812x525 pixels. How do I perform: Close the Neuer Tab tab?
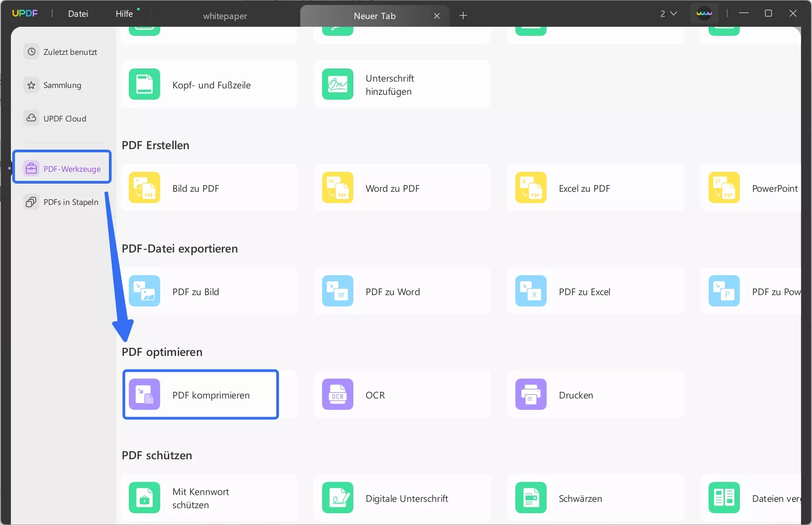(x=437, y=16)
